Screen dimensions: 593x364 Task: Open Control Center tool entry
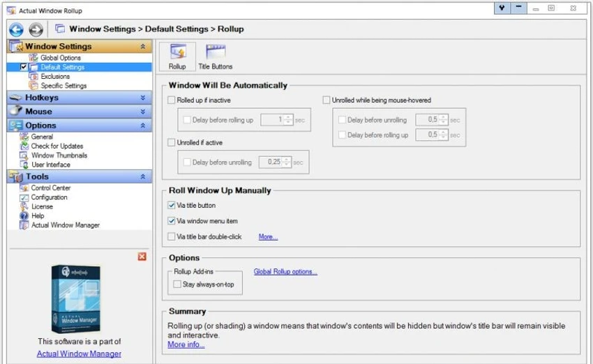[51, 188]
